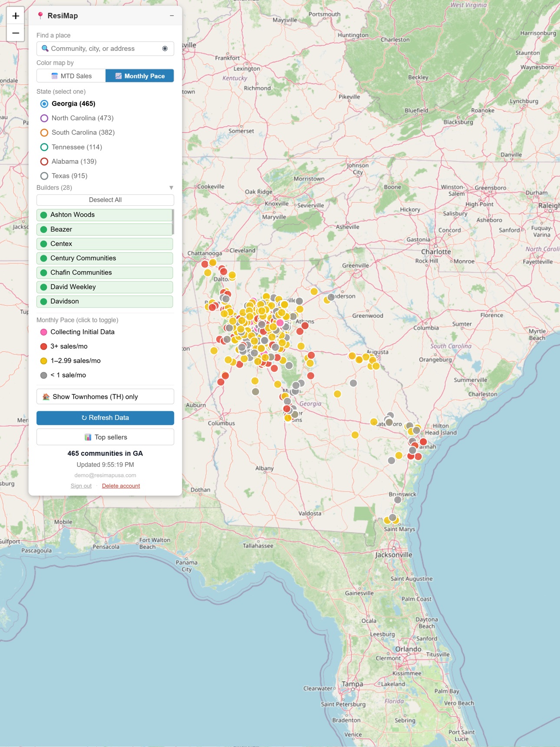
Task: Click the builders list scrollbar
Action: point(173,222)
